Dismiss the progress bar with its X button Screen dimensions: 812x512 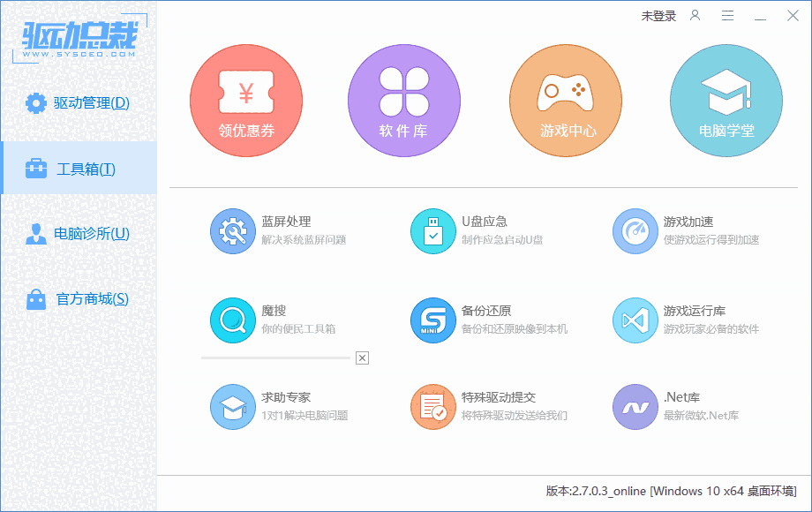point(361,358)
